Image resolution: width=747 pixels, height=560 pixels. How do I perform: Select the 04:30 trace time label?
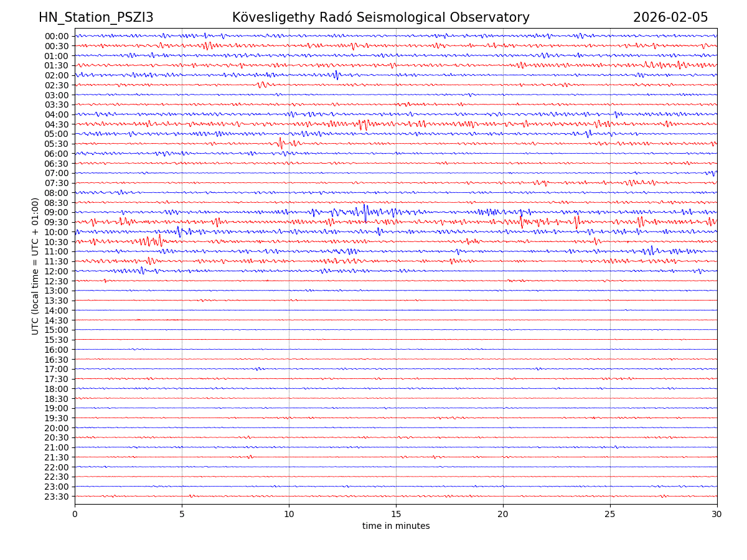(57, 124)
